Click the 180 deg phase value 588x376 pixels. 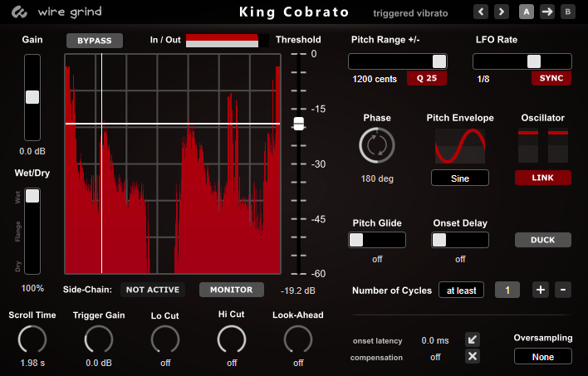click(x=377, y=178)
